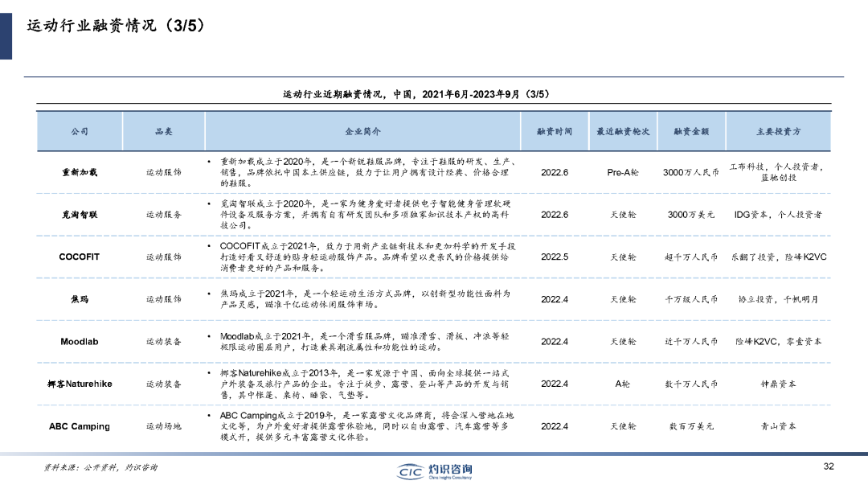Viewport: 868px width, 489px height.
Task: Click investors 工布科技, 个人投资者, 蓝驰创投
Action: (x=778, y=172)
